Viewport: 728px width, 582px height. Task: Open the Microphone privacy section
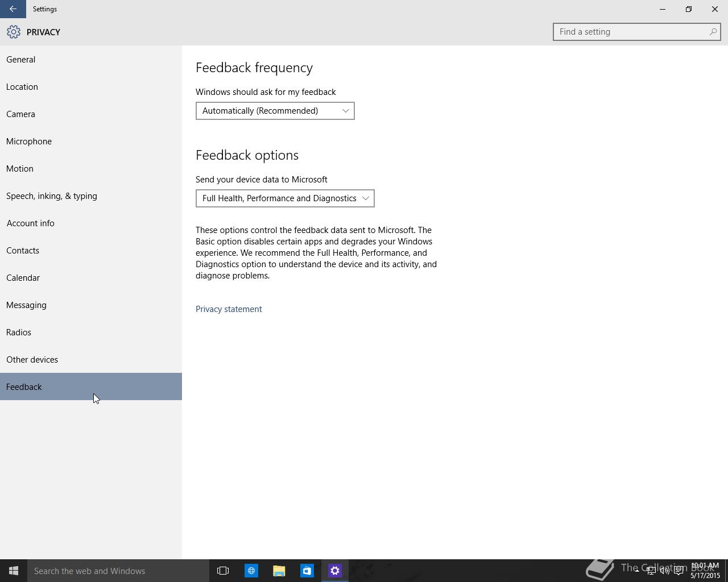[91, 141]
